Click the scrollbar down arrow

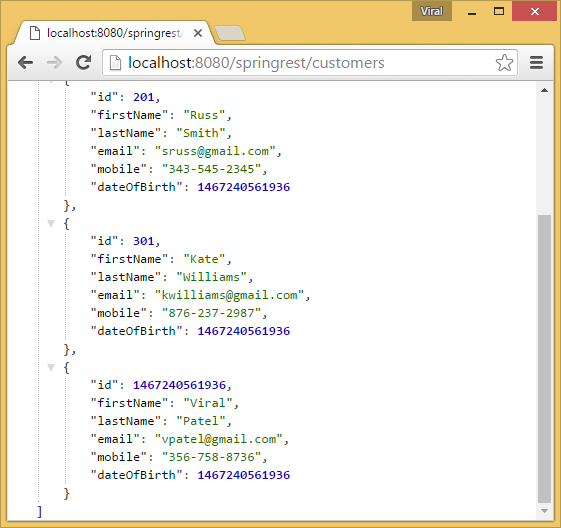(x=545, y=511)
